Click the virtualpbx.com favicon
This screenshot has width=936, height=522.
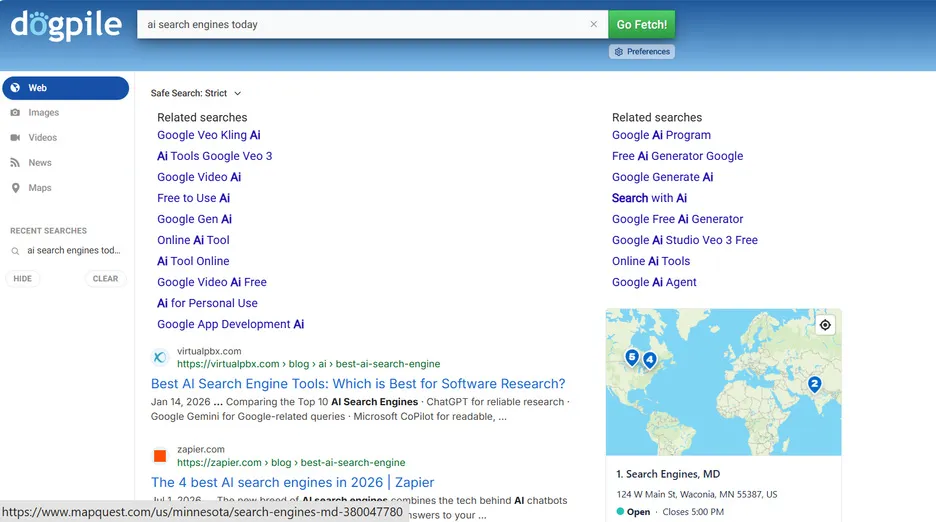pyautogui.click(x=159, y=357)
